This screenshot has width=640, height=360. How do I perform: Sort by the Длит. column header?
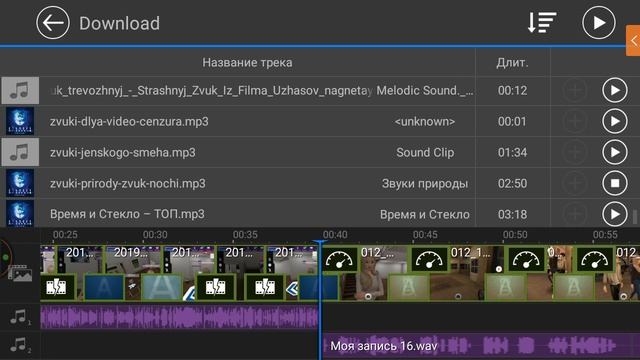(512, 62)
